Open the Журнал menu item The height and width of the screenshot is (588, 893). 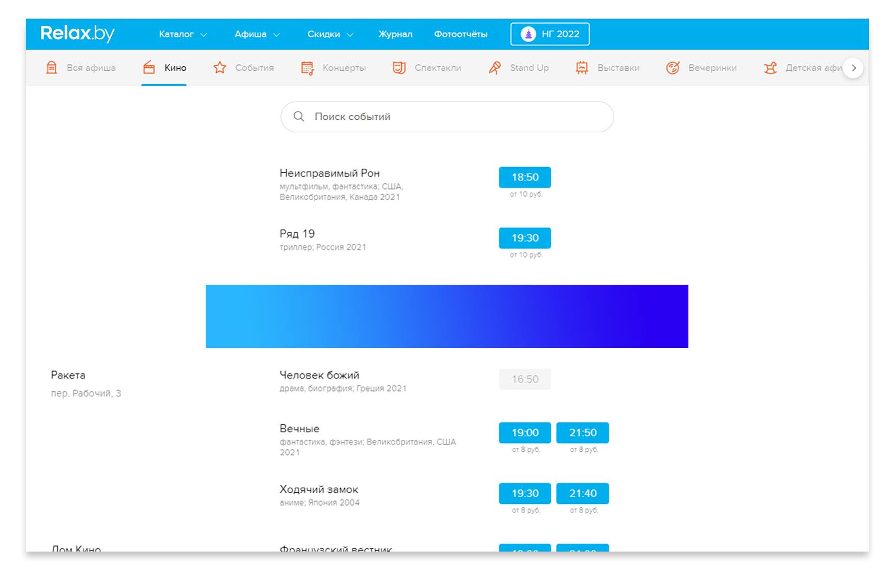395,34
